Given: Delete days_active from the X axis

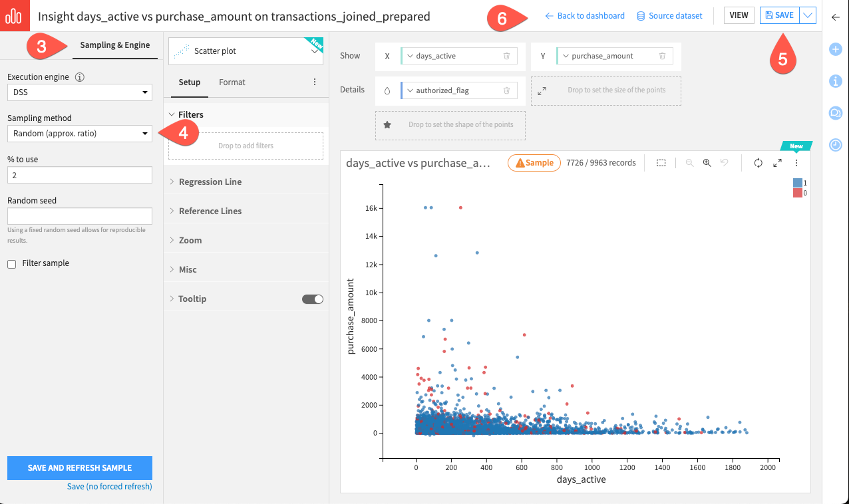Looking at the screenshot, I should tap(506, 56).
